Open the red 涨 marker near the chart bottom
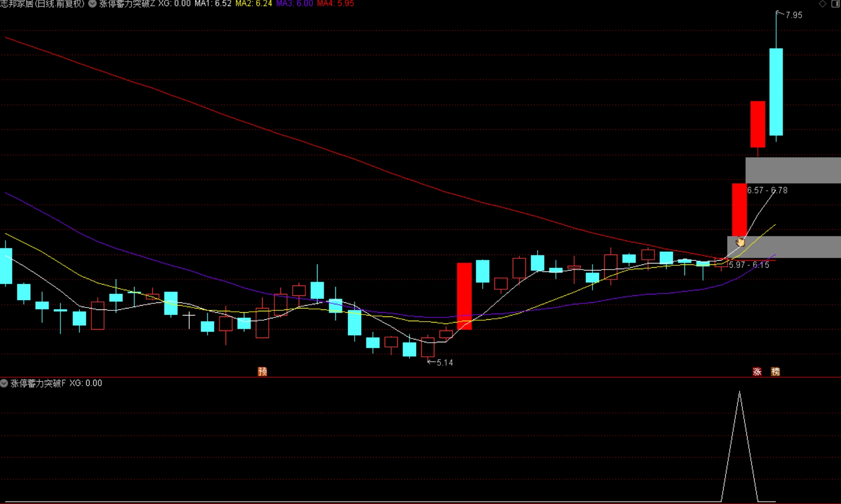The height and width of the screenshot is (504, 841). 757,371
